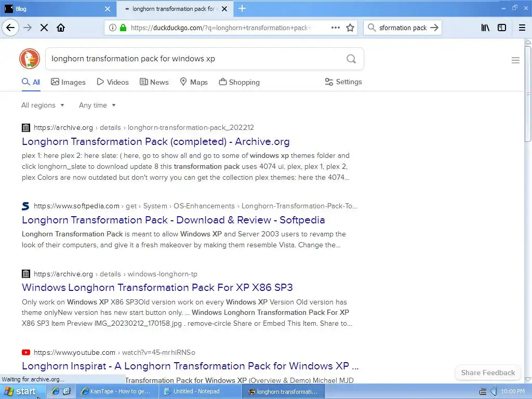
Task: Switch to Images results
Action: [68, 82]
